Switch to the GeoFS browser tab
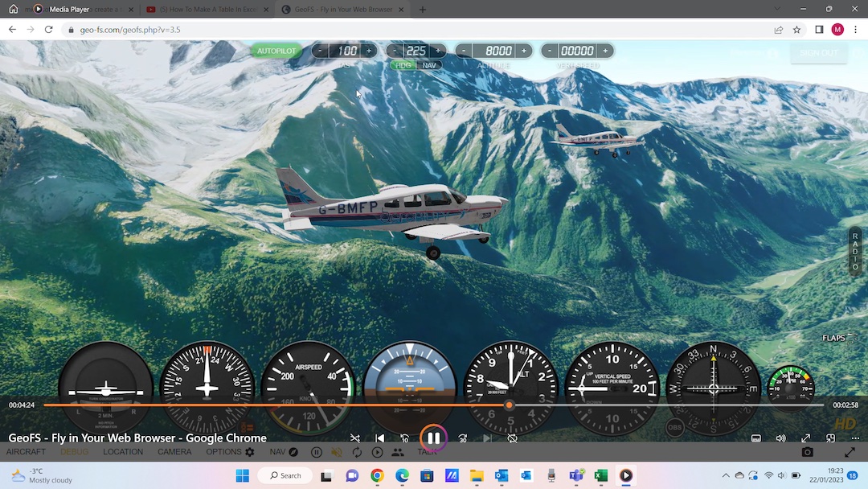 point(342,10)
